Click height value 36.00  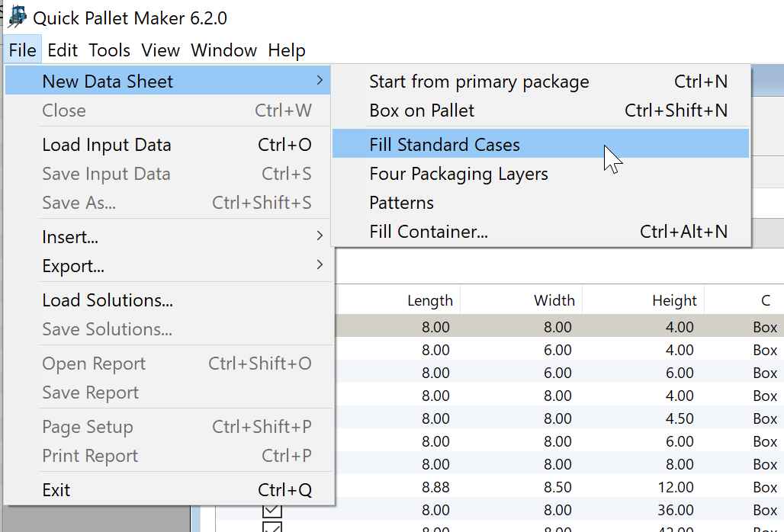coord(676,510)
